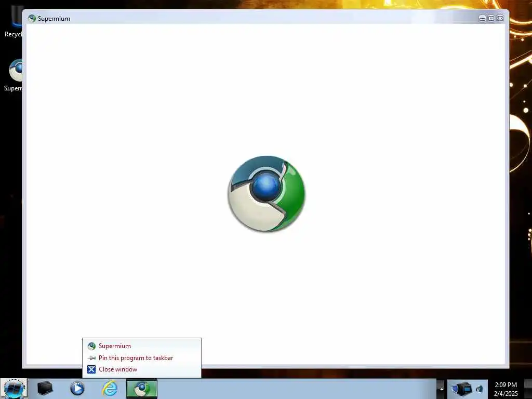This screenshot has height=399, width=532.
Task: Choose Pin this program to taskbar
Action: [142, 358]
